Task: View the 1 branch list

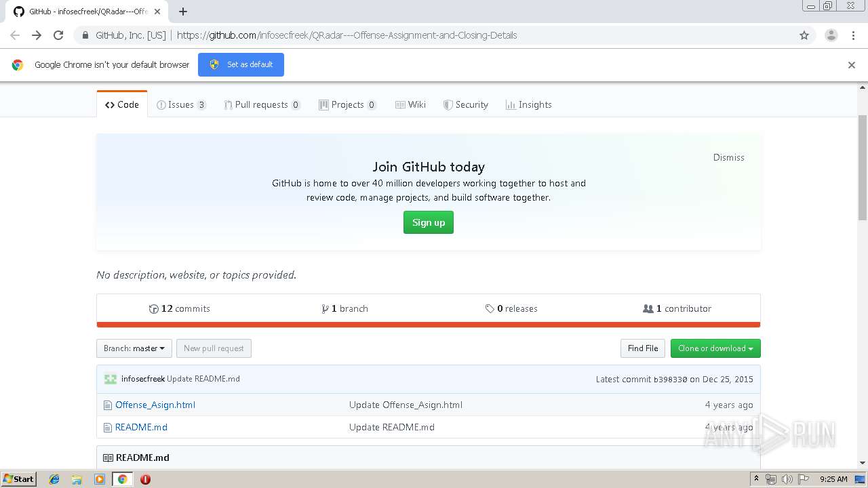Action: 344,308
